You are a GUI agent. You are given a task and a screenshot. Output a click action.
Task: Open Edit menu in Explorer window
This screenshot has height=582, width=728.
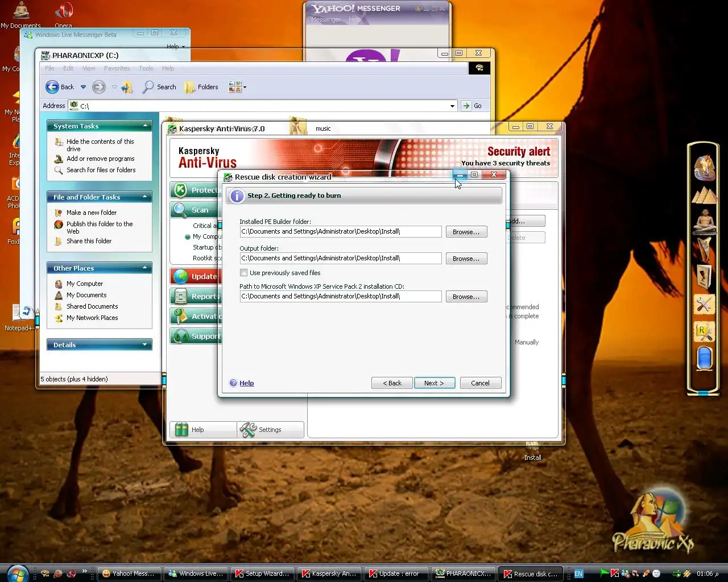68,68
